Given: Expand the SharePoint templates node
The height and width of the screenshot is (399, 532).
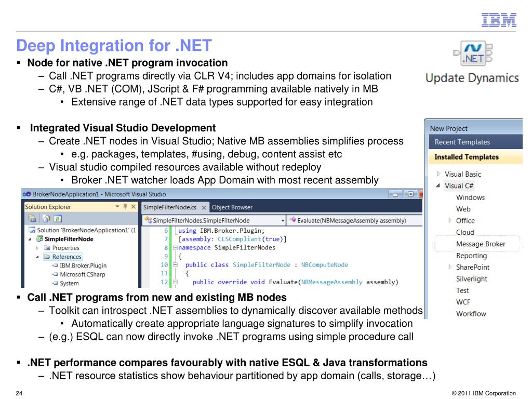Looking at the screenshot, I should (450, 267).
